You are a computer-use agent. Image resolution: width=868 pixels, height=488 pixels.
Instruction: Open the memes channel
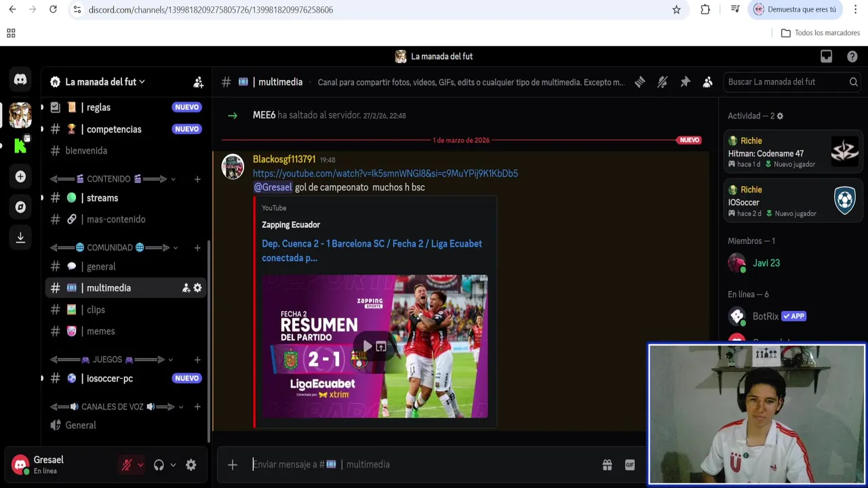[126, 331]
